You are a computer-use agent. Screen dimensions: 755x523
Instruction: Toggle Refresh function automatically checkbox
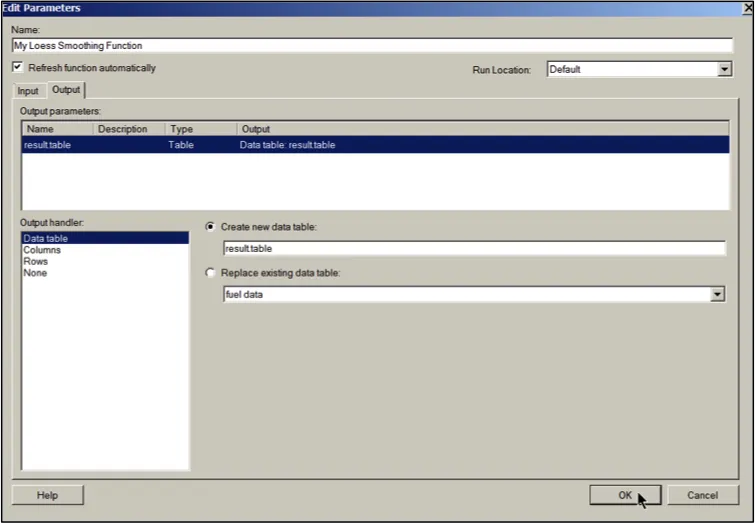pyautogui.click(x=18, y=67)
